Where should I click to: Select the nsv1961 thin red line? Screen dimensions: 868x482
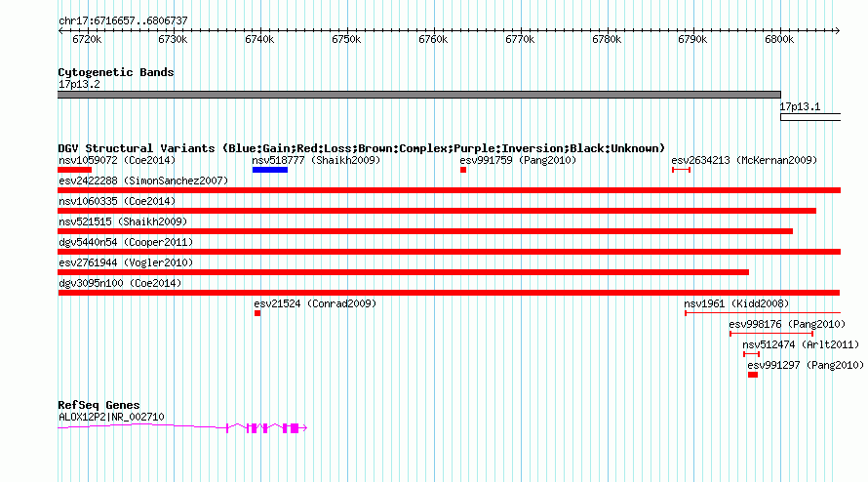(x=763, y=313)
